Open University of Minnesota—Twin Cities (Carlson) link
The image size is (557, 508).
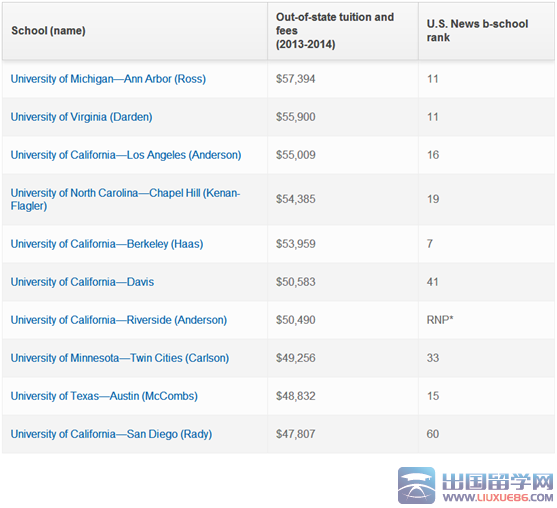(120, 358)
